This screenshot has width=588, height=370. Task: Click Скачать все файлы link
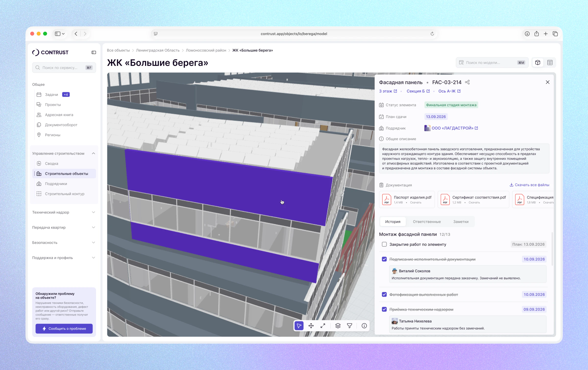529,185
